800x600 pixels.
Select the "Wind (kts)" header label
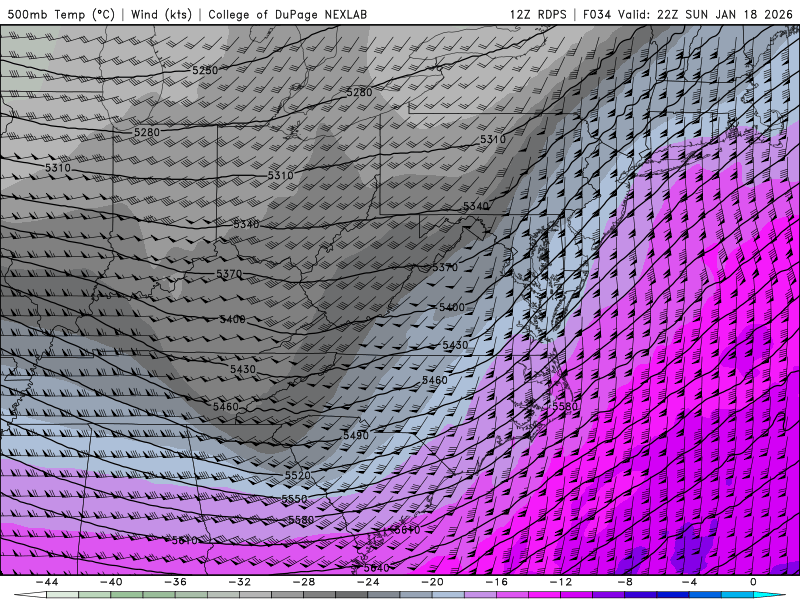pyautogui.click(x=161, y=14)
